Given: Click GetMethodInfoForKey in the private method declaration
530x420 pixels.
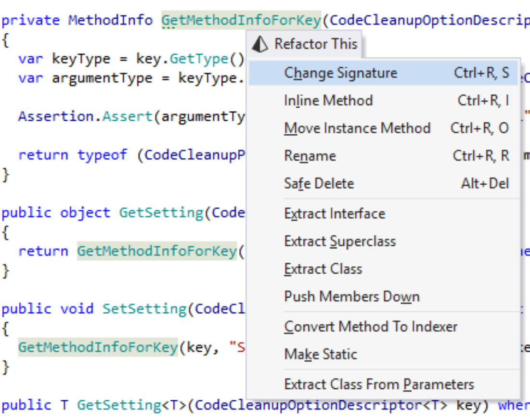Looking at the screenshot, I should (x=241, y=20).
